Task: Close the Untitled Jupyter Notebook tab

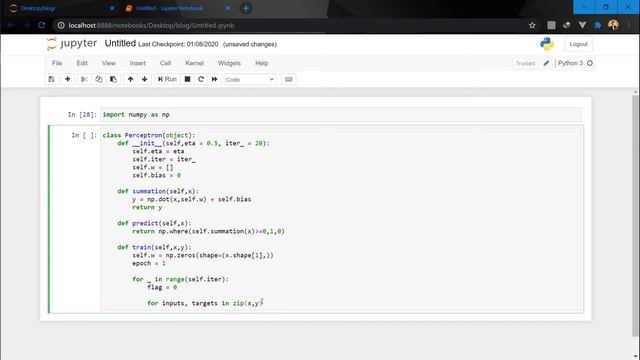Action: 228,8
